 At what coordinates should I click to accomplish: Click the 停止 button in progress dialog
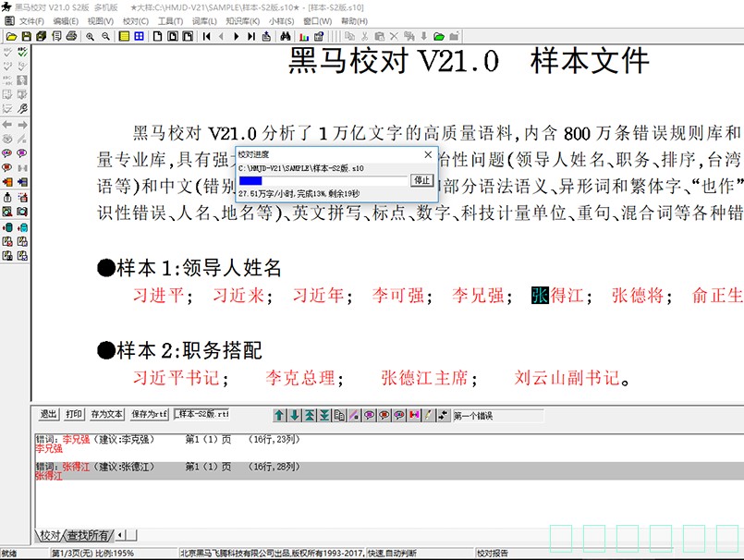(421, 180)
